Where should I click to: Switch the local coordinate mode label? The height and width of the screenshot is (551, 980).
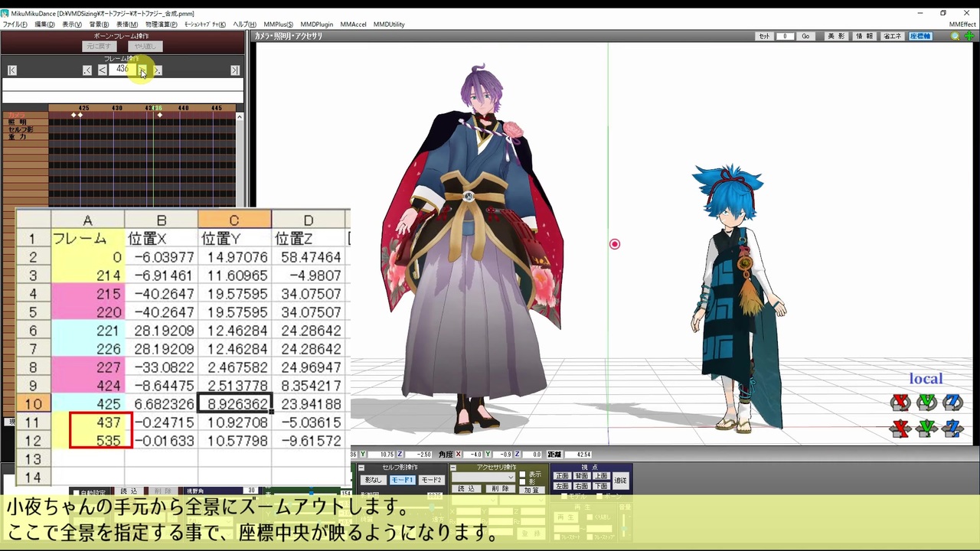tap(926, 379)
